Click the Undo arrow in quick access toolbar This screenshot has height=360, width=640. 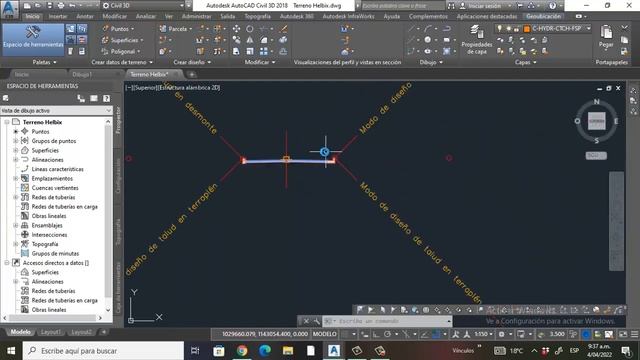click(72, 6)
